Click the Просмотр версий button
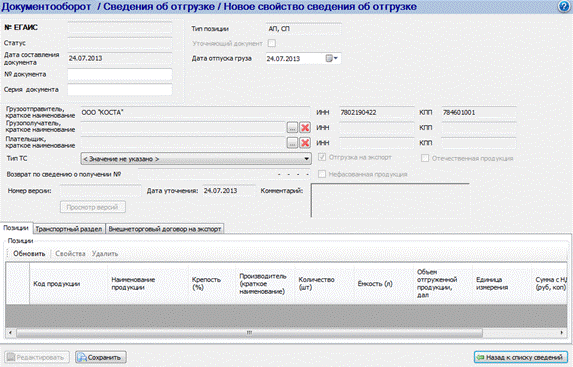This screenshot has width=573, height=367. coord(92,207)
